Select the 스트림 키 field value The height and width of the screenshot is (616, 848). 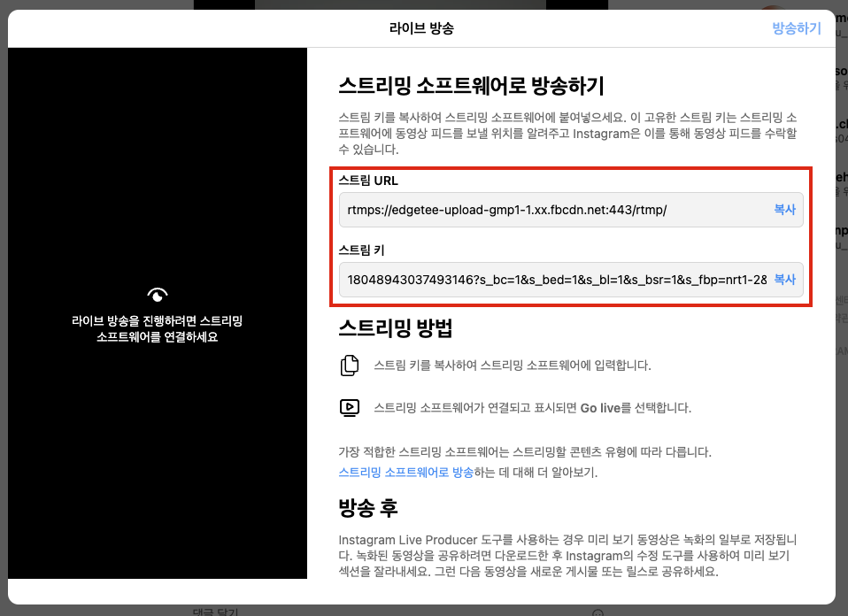pyautogui.click(x=571, y=280)
